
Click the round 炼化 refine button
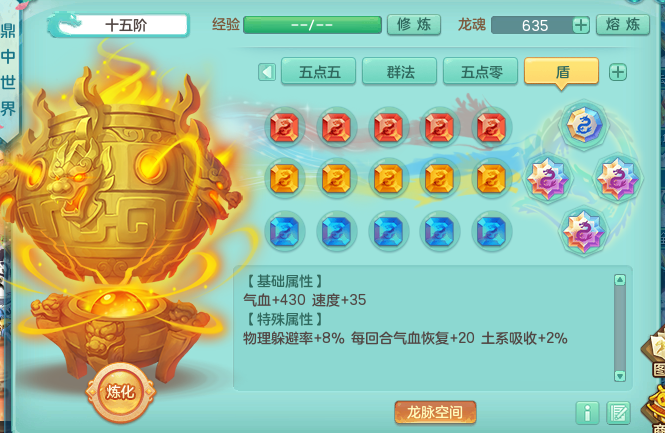click(x=120, y=391)
